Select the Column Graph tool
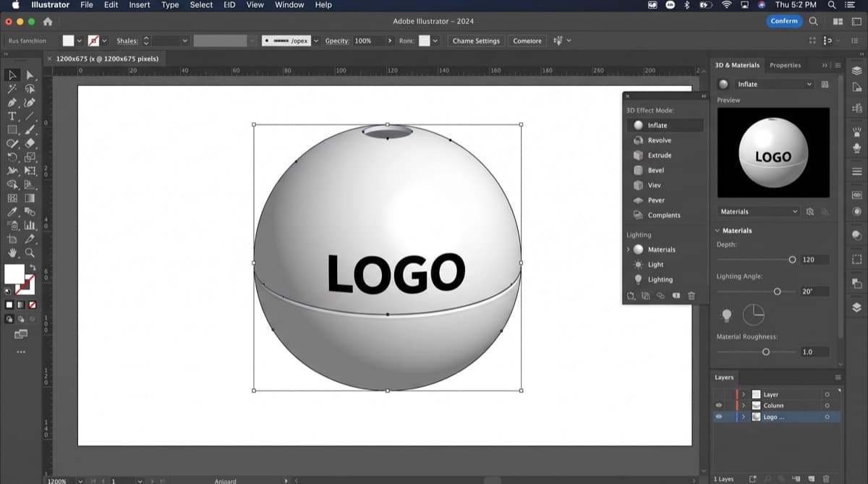The height and width of the screenshot is (484, 868). click(30, 226)
